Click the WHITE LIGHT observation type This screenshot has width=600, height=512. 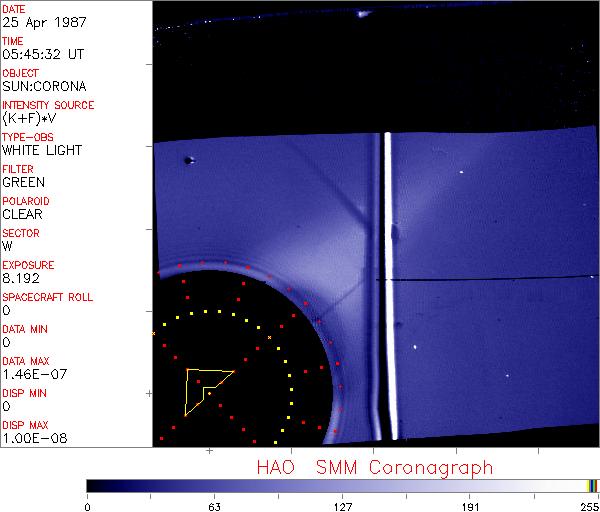pos(42,151)
